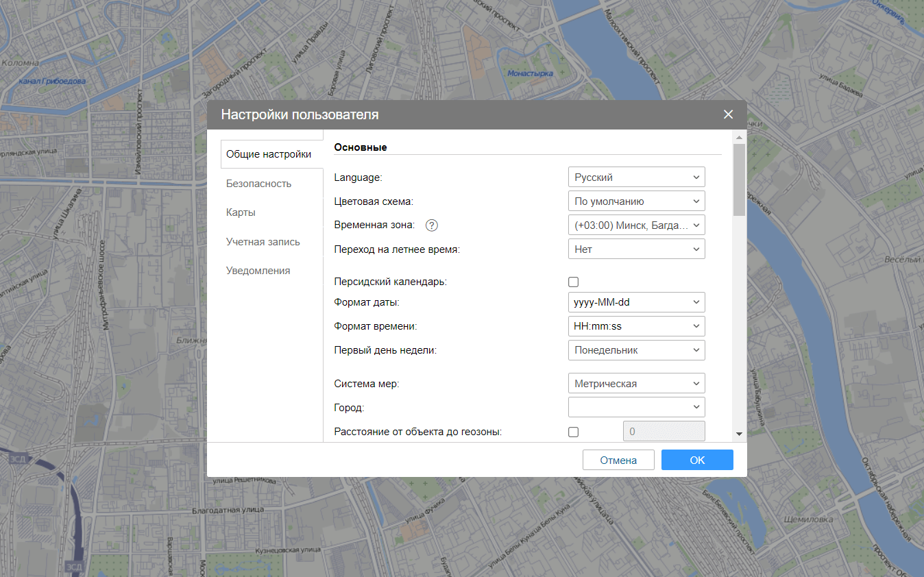Select the Уведомления tab
The height and width of the screenshot is (577, 924).
tap(258, 271)
